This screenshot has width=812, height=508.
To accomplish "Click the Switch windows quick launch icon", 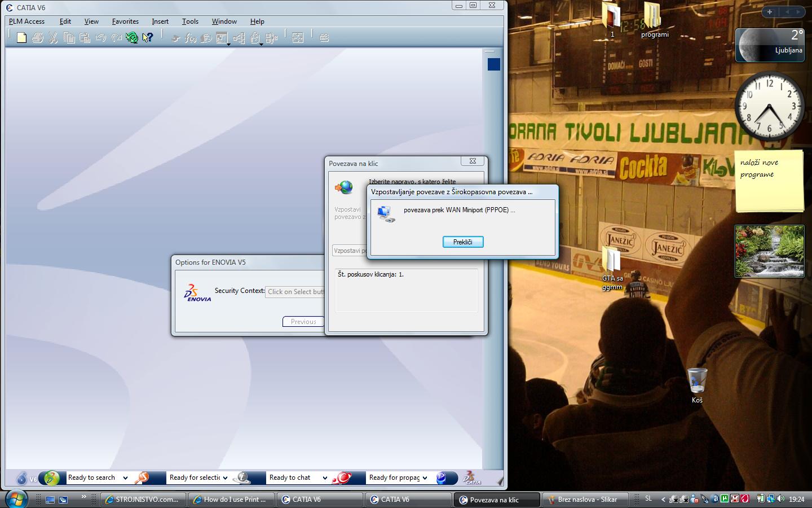I will pyautogui.click(x=63, y=500).
